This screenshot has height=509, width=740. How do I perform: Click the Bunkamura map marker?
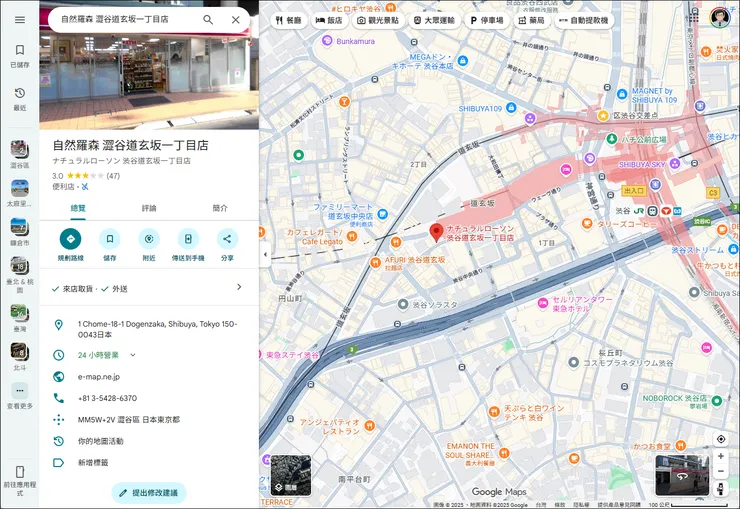327,41
